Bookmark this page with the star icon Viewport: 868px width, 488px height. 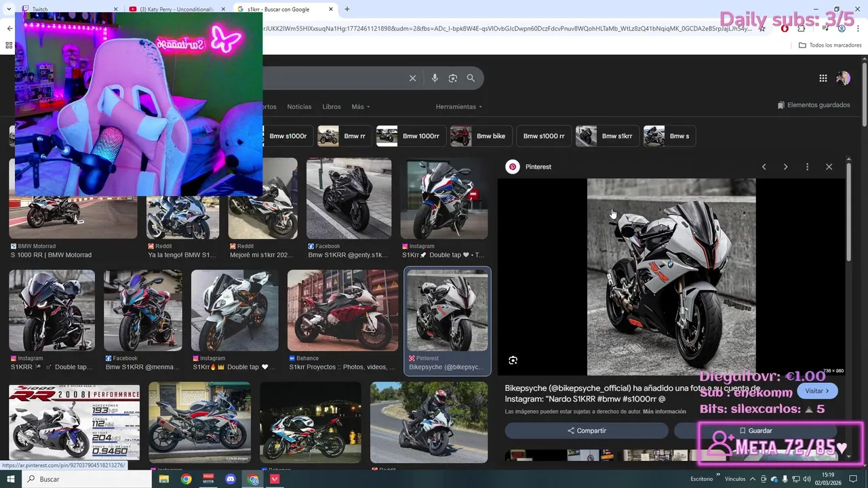tap(763, 28)
